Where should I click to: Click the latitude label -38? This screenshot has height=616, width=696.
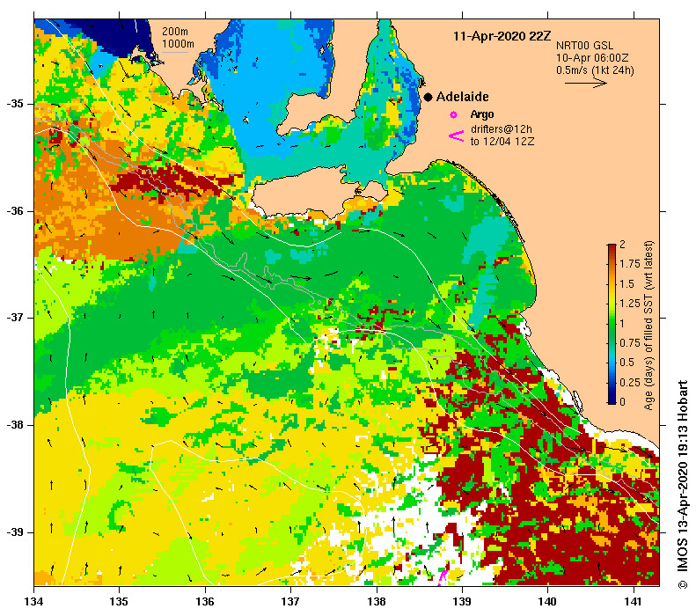click(15, 425)
